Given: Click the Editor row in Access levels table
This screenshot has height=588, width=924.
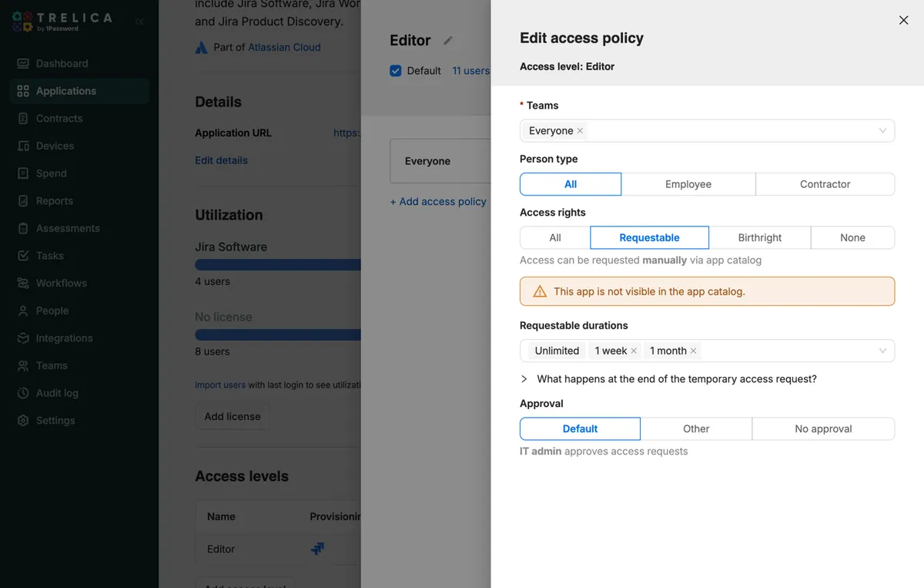Looking at the screenshot, I should pyautogui.click(x=278, y=549).
